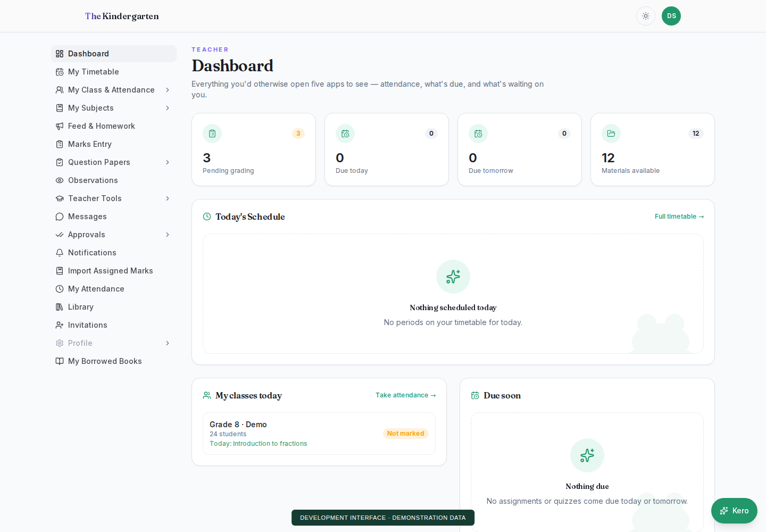Screen dimensions: 766x532
Task: Click the My Timetable calendar icon
Action: click(60, 72)
